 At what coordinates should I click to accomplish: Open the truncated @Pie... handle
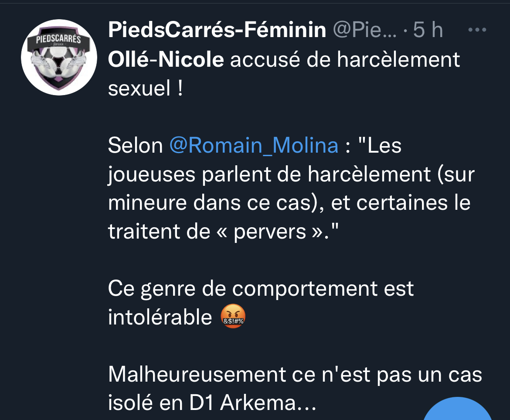click(364, 30)
